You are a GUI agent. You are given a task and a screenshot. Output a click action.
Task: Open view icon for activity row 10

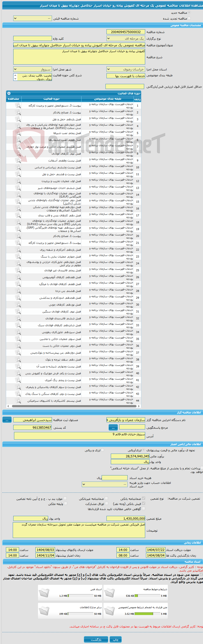[x=18, y=167]
